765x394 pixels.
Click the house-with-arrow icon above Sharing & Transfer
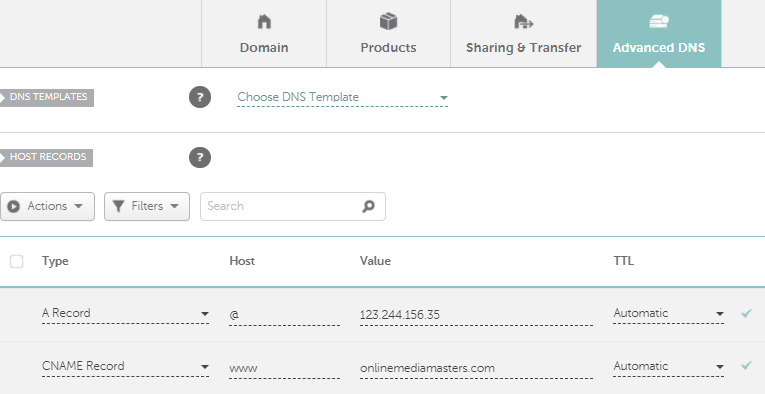pos(523,21)
